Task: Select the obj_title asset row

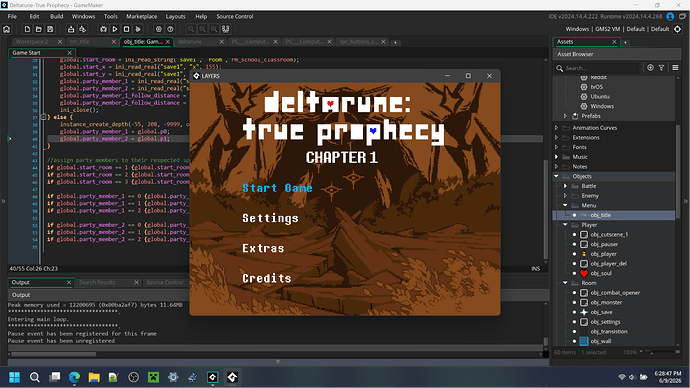Action: click(x=614, y=215)
